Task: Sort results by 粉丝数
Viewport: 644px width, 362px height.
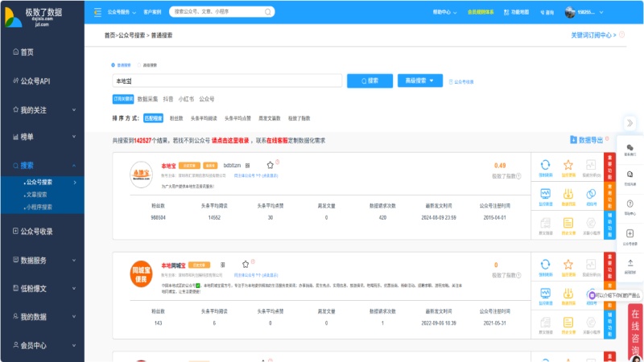Action: (176, 118)
